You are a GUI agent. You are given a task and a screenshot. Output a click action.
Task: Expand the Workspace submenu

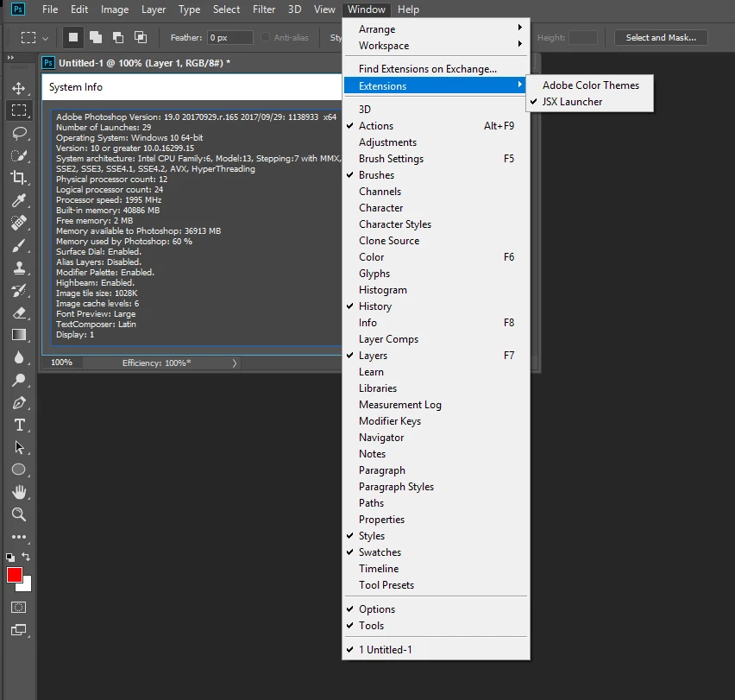[x=436, y=46]
